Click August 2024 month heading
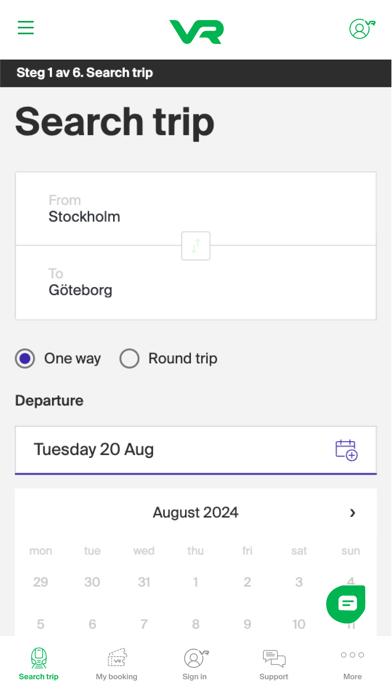 tap(196, 513)
